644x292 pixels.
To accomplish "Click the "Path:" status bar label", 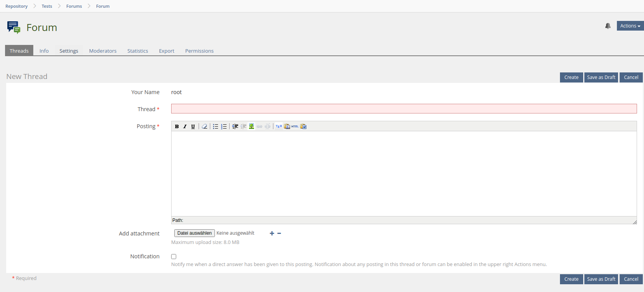I will [x=178, y=220].
